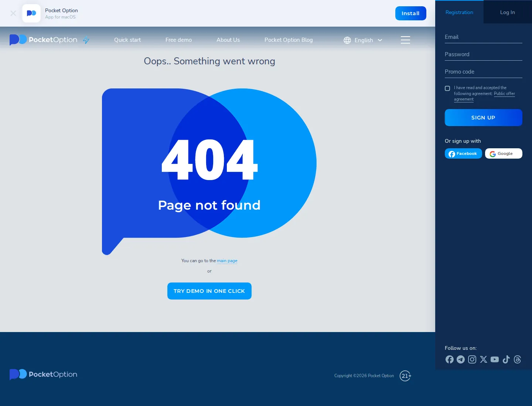Screen dimensions: 532x406
Task: Click TRY DEMO IN ONE CLICK button
Action: pyautogui.click(x=209, y=291)
